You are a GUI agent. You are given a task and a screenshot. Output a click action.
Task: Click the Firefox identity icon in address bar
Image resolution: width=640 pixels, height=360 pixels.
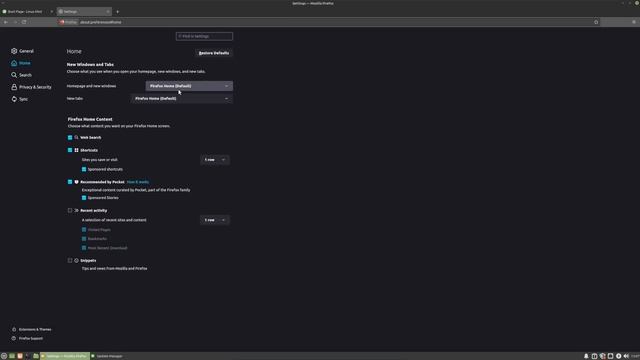[62, 22]
